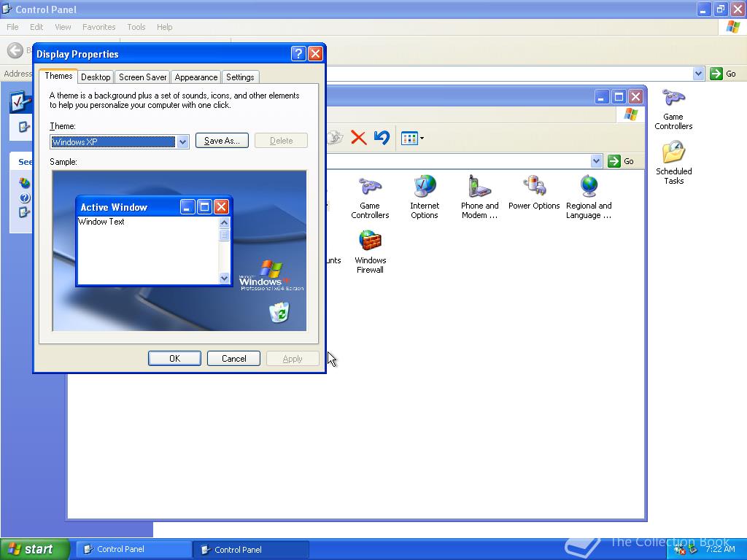Click the Start button
747x560 pixels.
[35, 549]
